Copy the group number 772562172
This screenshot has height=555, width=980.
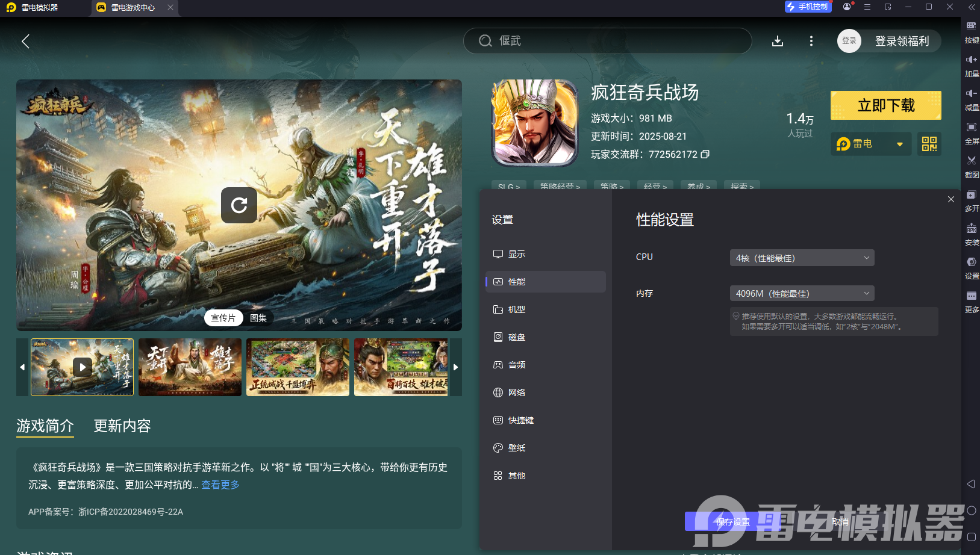(x=705, y=154)
